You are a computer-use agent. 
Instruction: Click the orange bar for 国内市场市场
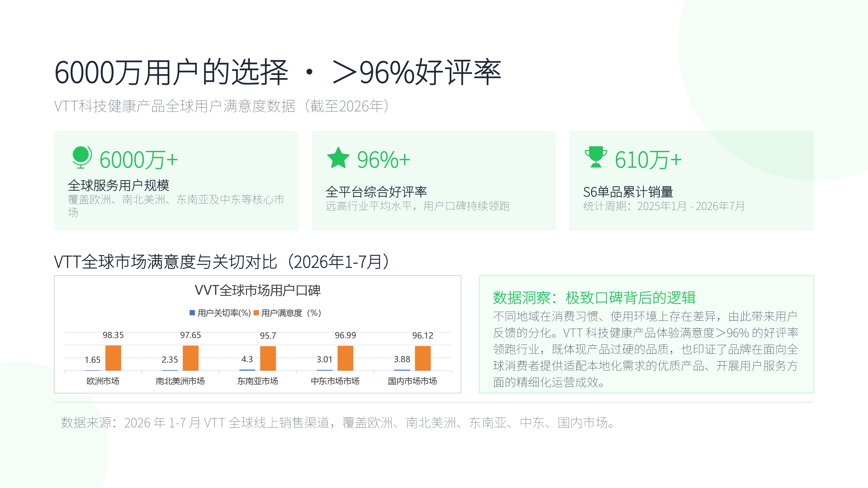coord(423,358)
